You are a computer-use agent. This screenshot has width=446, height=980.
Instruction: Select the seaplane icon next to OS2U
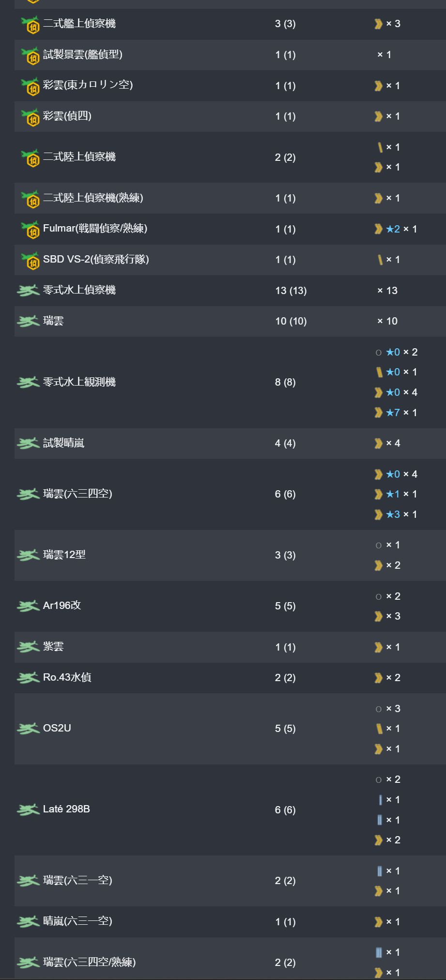pyautogui.click(x=28, y=729)
